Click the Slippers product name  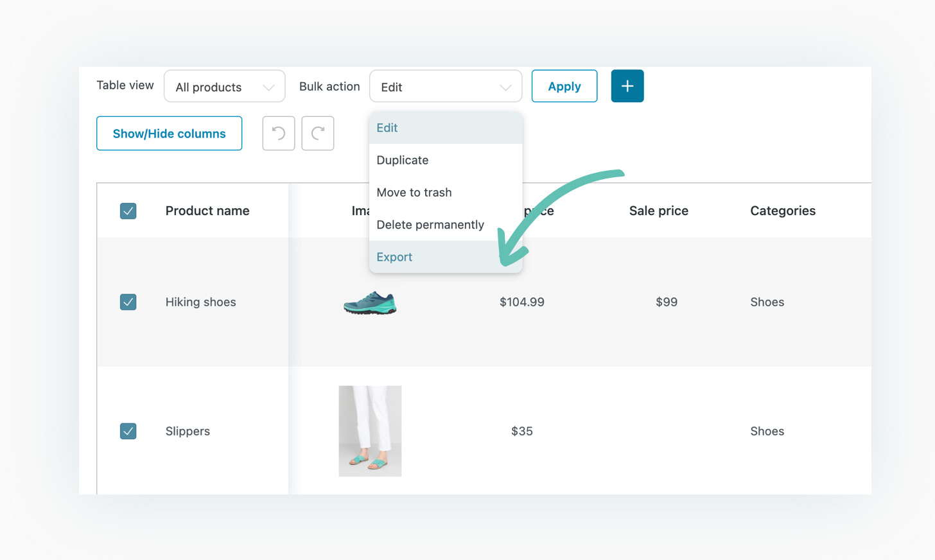pos(188,431)
